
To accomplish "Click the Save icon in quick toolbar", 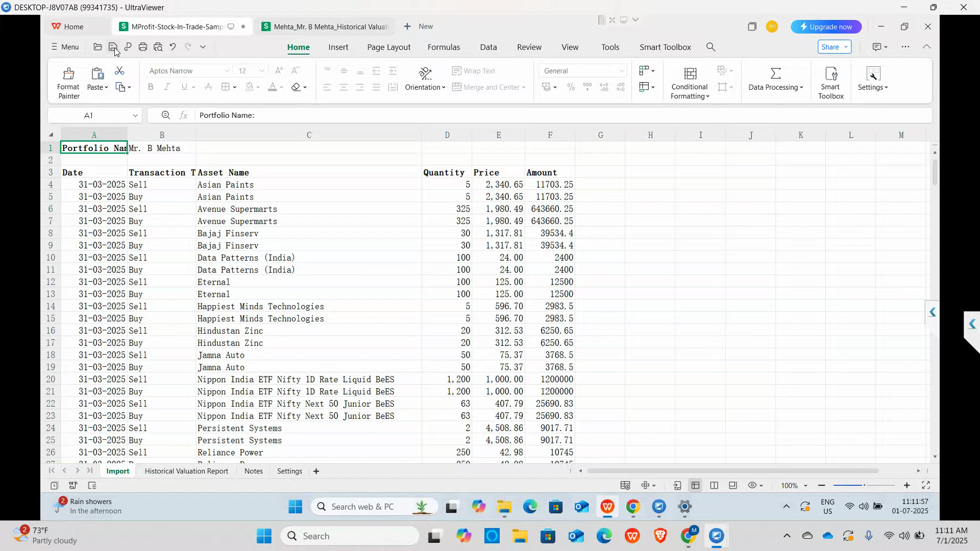I will pos(113,47).
